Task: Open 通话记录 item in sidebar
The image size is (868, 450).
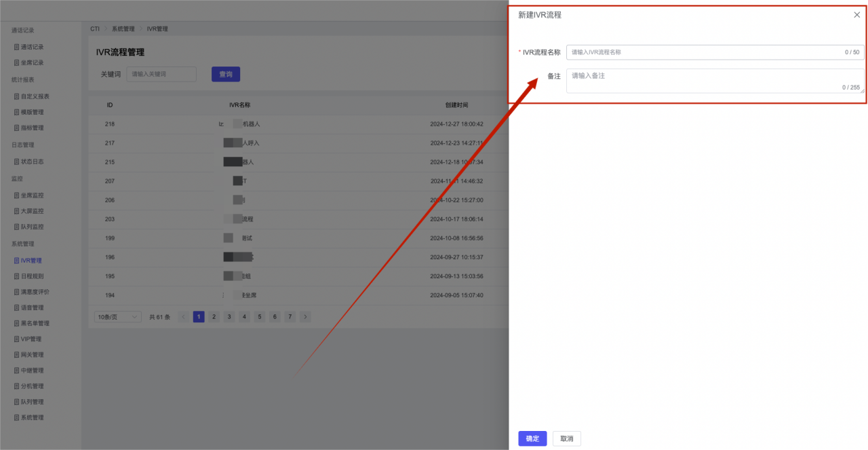Action: 32,47
